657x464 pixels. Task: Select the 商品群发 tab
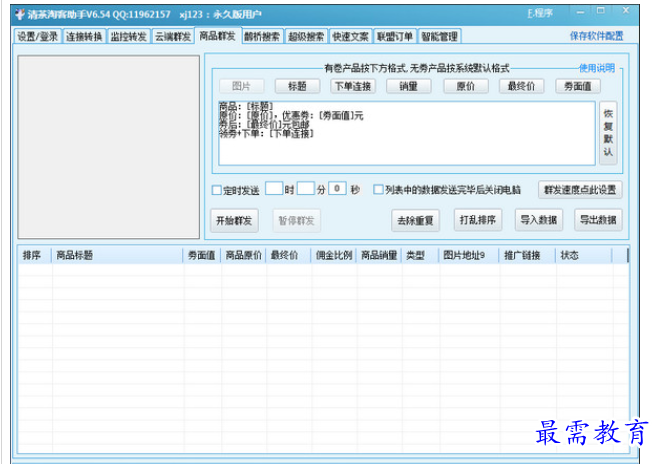click(x=217, y=36)
